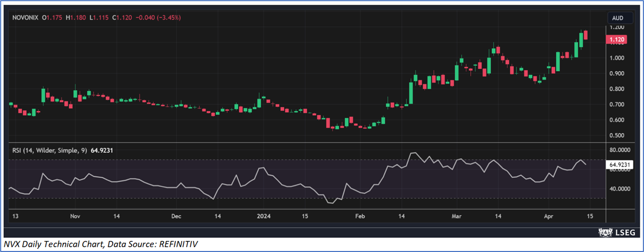
Task: Click the 2024 label on time axis
Action: tap(263, 216)
